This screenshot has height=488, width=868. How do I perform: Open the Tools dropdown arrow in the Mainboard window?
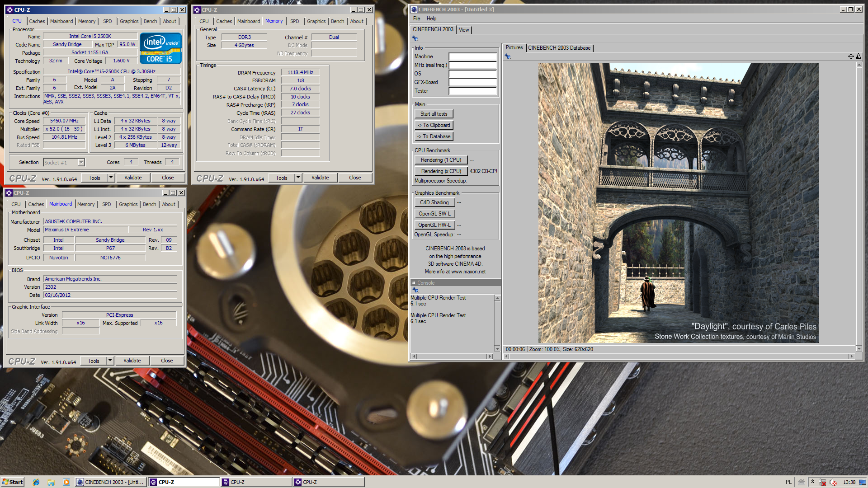110,361
